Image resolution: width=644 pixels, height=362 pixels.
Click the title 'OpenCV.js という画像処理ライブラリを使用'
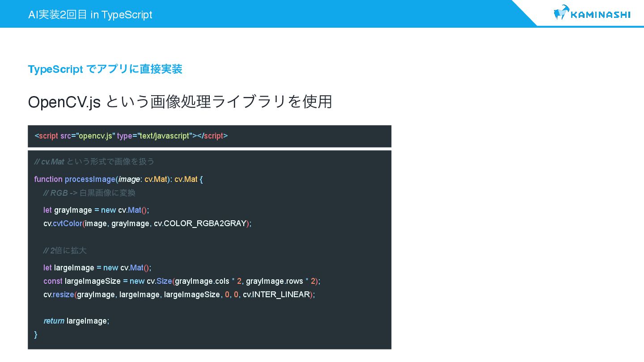pos(180,102)
